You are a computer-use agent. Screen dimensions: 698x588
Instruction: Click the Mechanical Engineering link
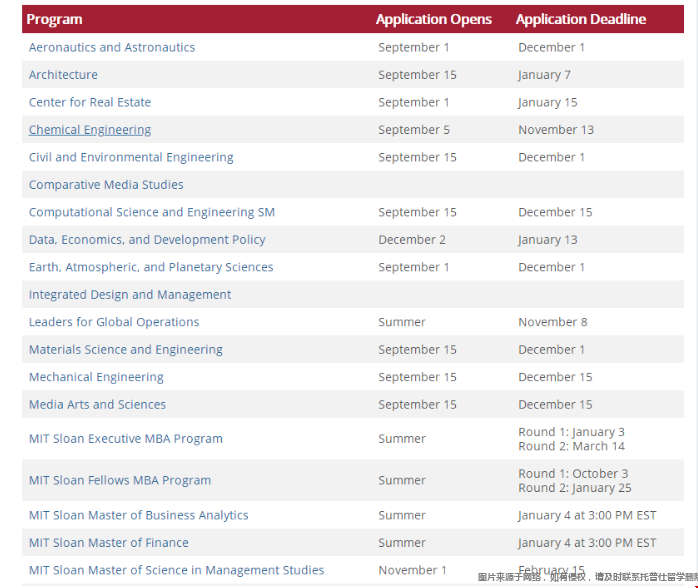tap(96, 377)
